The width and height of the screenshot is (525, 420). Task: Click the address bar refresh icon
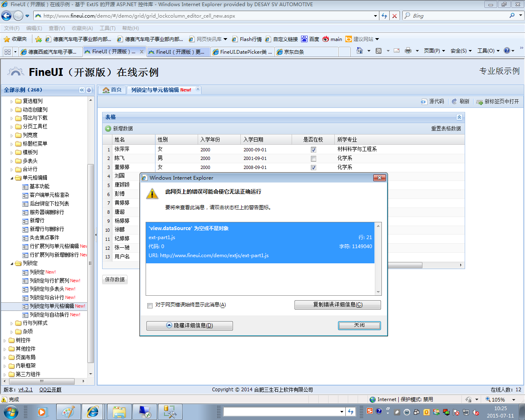point(384,16)
